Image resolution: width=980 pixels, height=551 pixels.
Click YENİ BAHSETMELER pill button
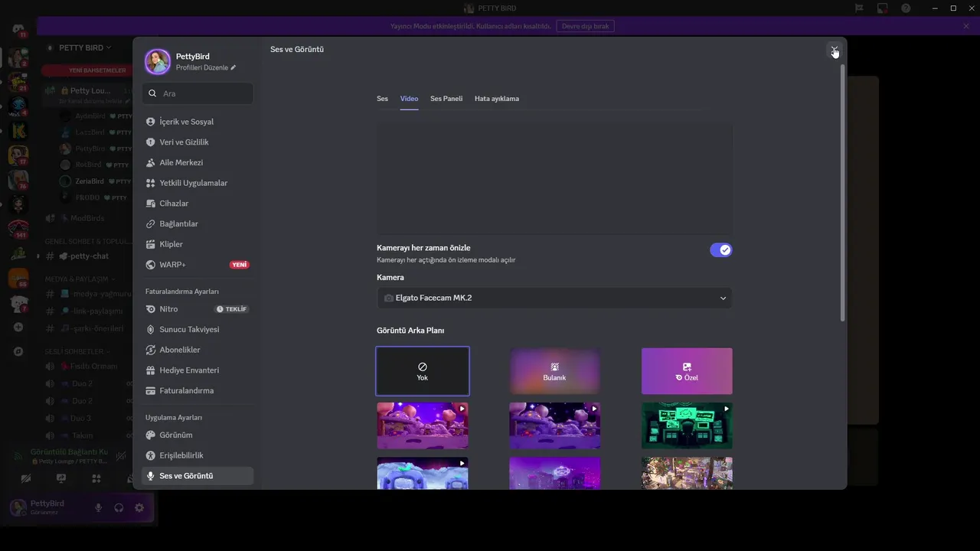pos(88,70)
